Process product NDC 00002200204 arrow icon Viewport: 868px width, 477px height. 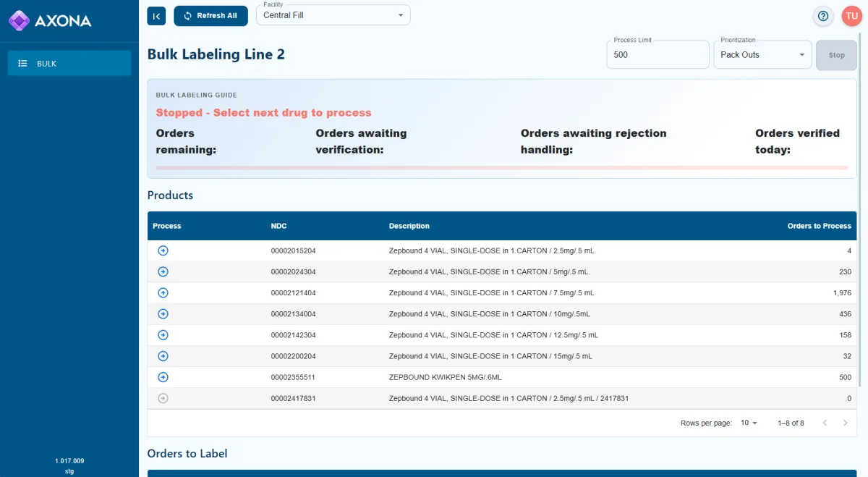[163, 356]
